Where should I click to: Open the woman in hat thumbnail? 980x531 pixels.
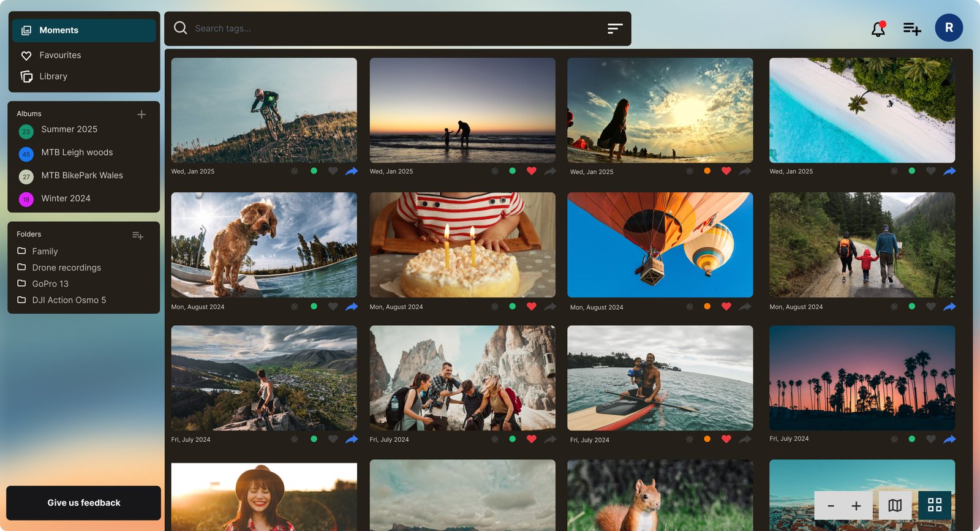coord(264,496)
